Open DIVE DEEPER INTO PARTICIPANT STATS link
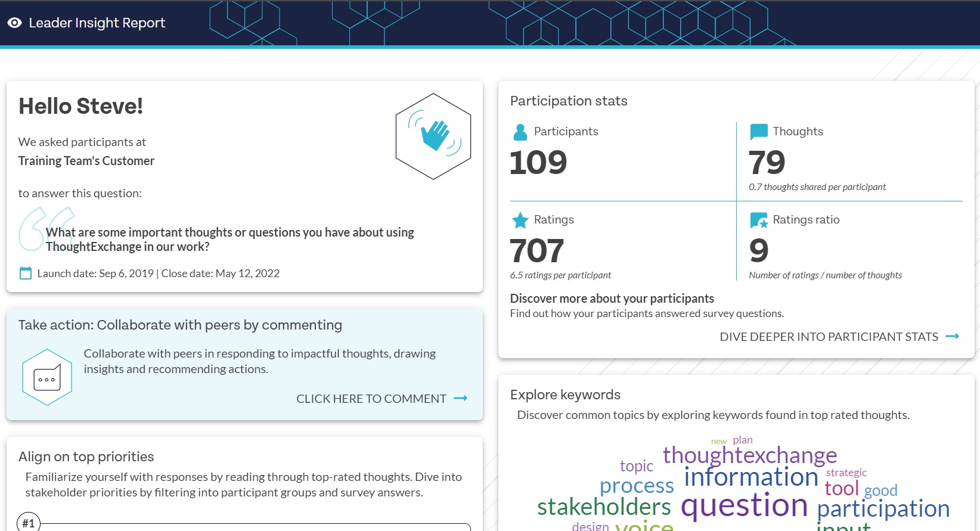The height and width of the screenshot is (531, 980). (829, 337)
